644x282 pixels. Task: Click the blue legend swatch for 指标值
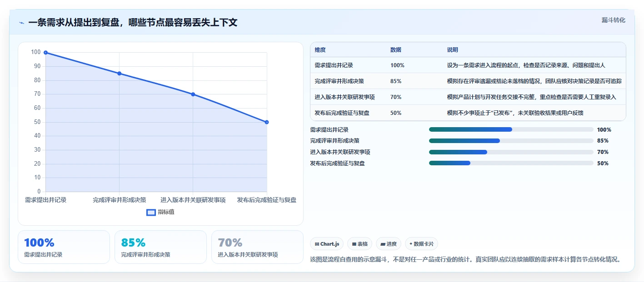pos(151,212)
